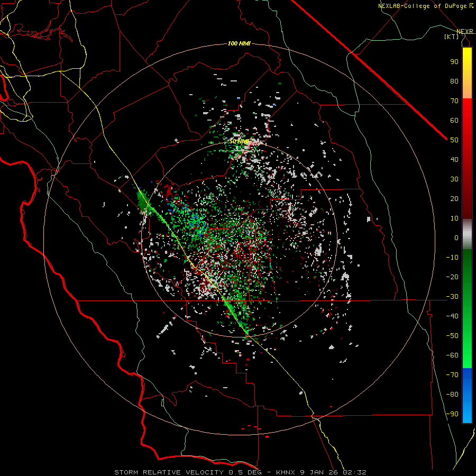Click the 20 value on velocity scale

[x=454, y=199]
